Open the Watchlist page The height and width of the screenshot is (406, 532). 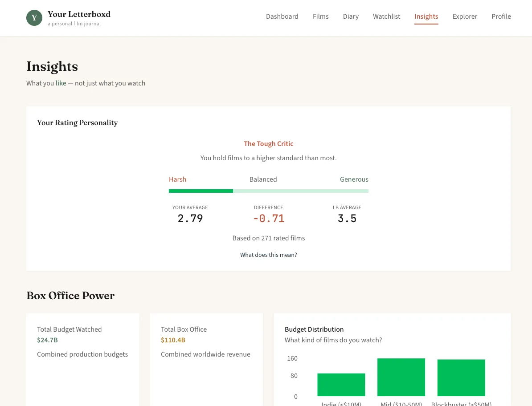pos(386,16)
